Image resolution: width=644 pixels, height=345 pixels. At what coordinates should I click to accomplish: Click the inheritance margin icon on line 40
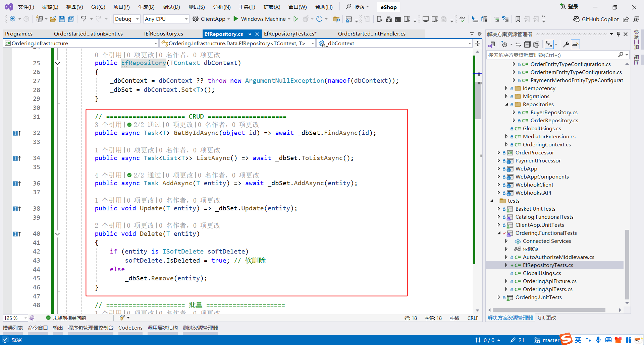tap(17, 234)
